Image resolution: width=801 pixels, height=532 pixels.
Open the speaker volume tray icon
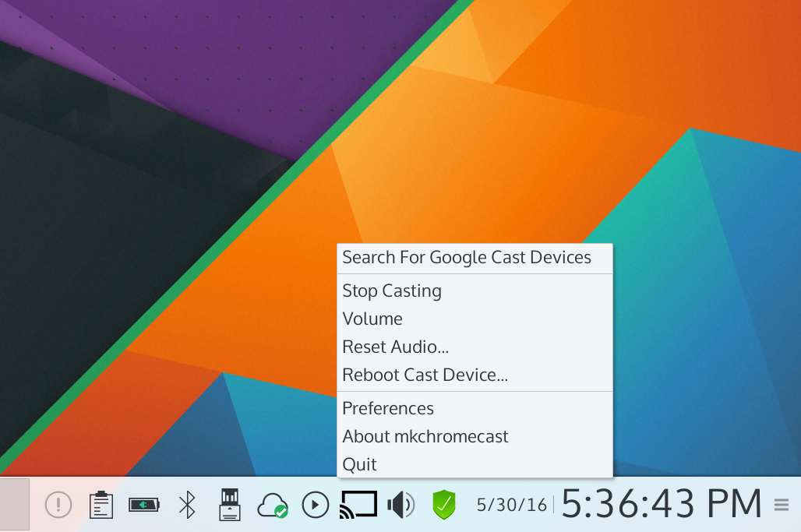400,505
